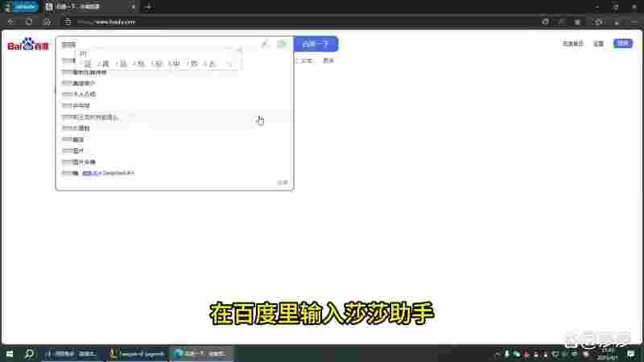The height and width of the screenshot is (362, 644).
Task: Open Windows taskbar search
Action: (x=29, y=353)
